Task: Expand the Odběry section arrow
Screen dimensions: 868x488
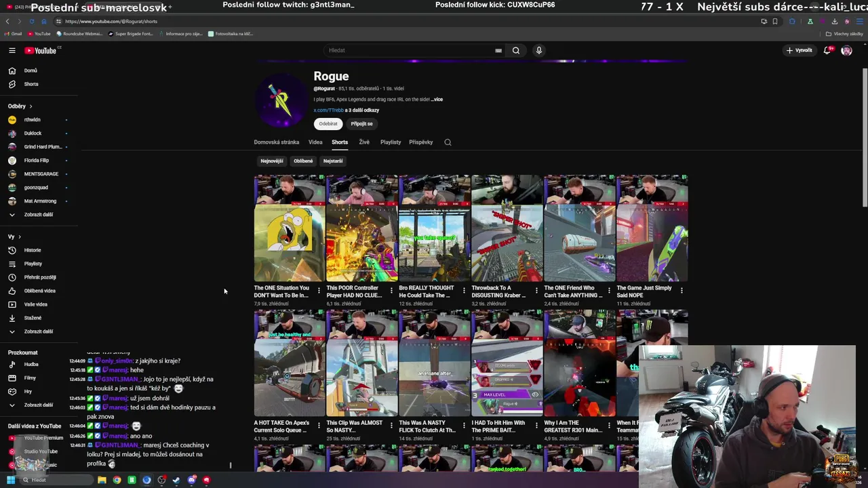Action: click(x=31, y=106)
